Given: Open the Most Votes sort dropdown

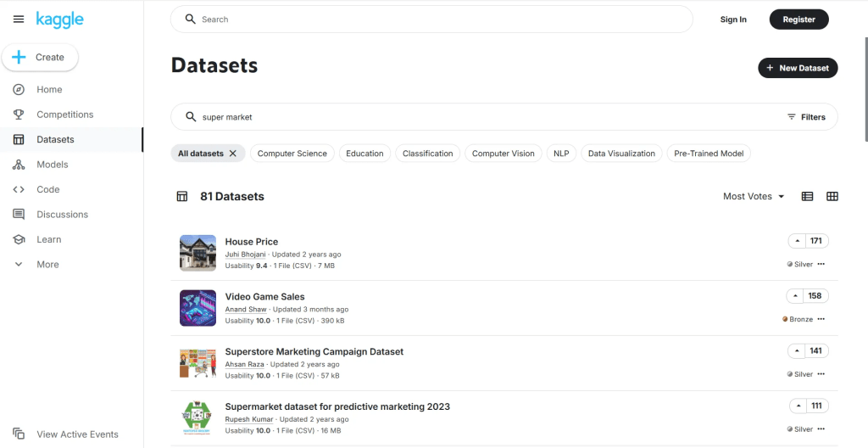Looking at the screenshot, I should click(x=754, y=196).
